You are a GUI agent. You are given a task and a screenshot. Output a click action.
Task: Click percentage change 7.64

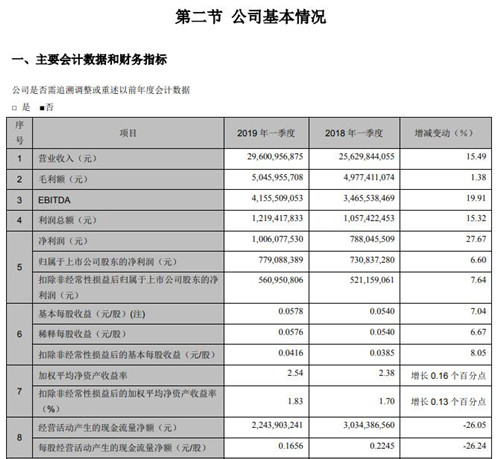(478, 280)
